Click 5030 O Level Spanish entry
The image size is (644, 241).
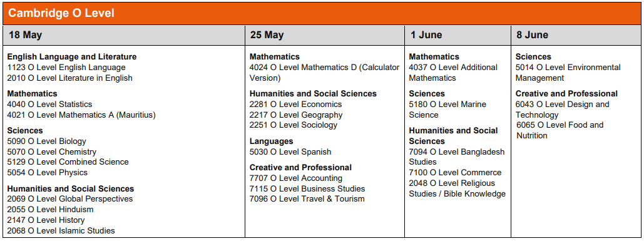(x=290, y=152)
